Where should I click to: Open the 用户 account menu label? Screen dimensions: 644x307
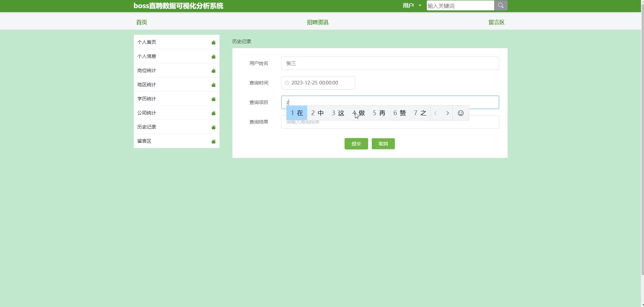coord(408,5)
